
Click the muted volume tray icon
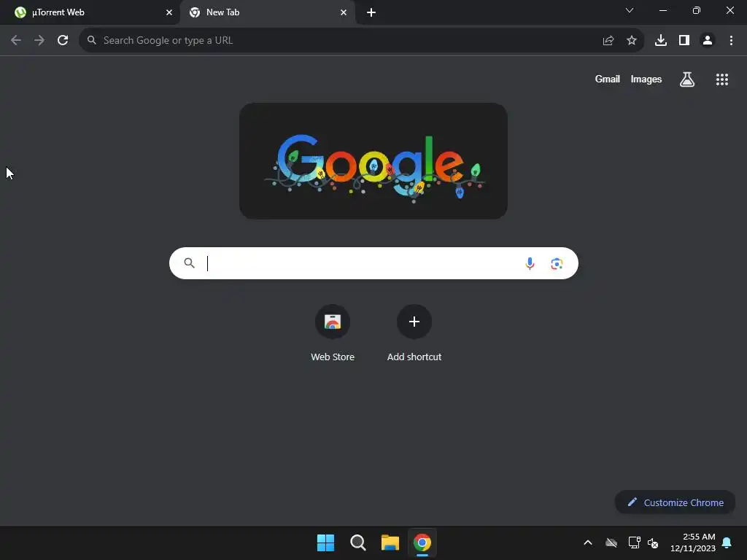[x=653, y=542]
